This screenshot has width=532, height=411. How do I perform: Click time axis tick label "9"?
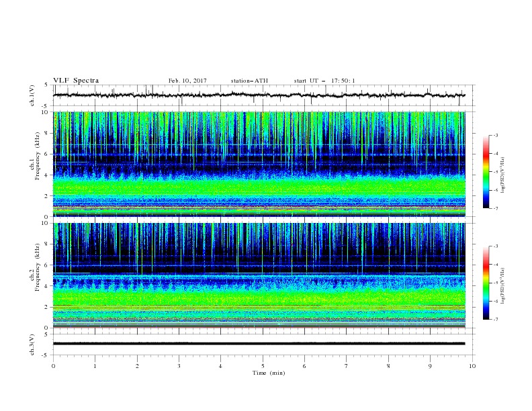(x=430, y=366)
